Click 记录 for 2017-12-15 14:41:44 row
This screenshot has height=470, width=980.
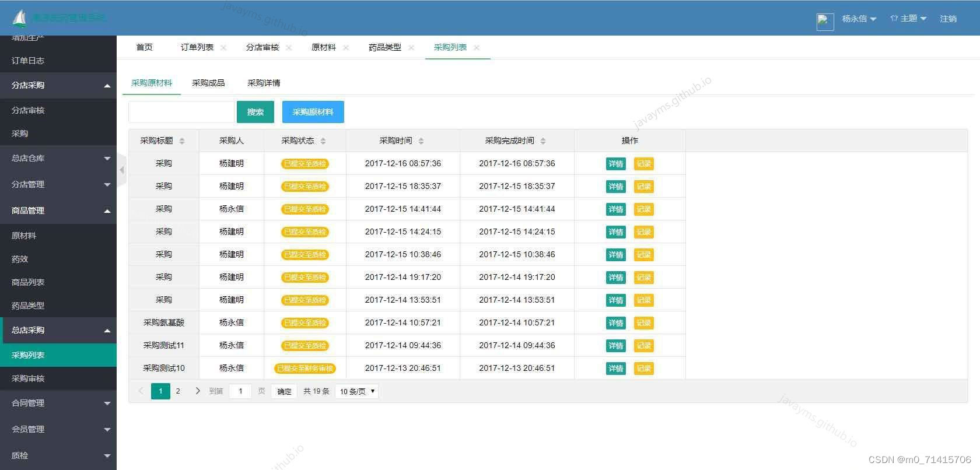pos(644,209)
